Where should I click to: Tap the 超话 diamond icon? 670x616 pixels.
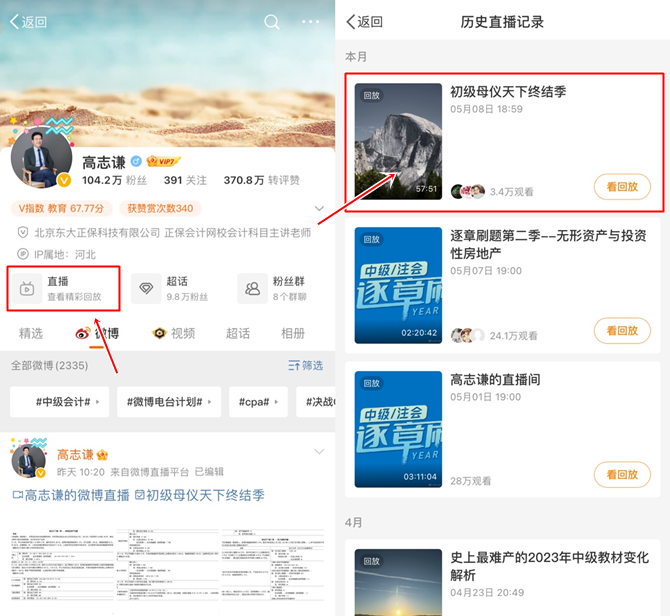(146, 289)
